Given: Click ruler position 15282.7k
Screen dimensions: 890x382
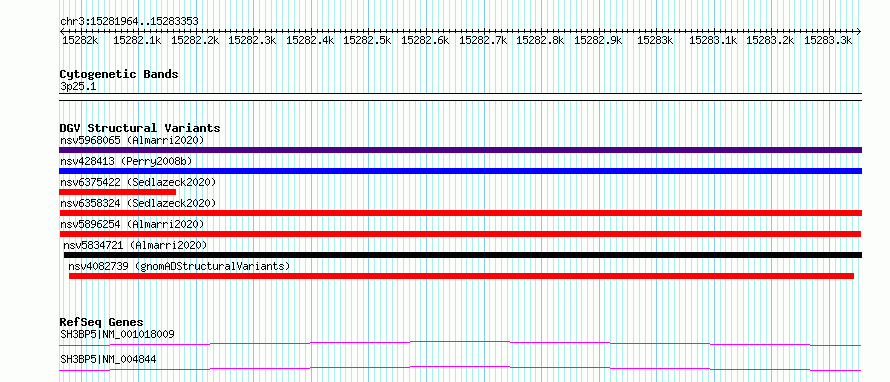Looking at the screenshot, I should [x=484, y=40].
